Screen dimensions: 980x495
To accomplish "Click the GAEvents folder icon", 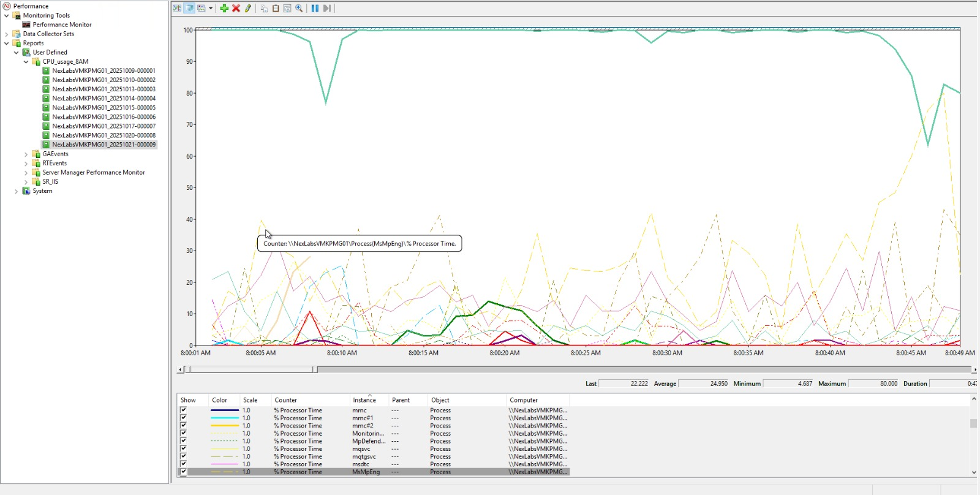I will coord(36,154).
